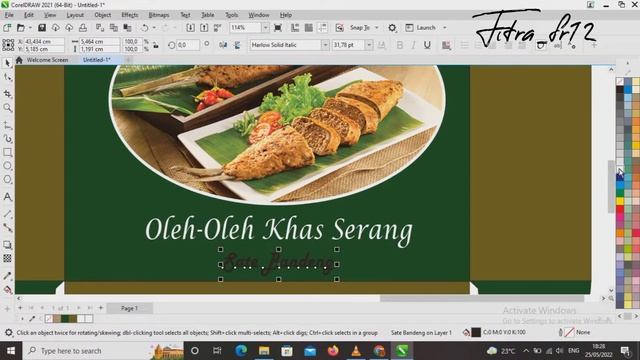Click the Publish to PDF icon
Viewport: 640px width, 360px height.
[x=217, y=28]
